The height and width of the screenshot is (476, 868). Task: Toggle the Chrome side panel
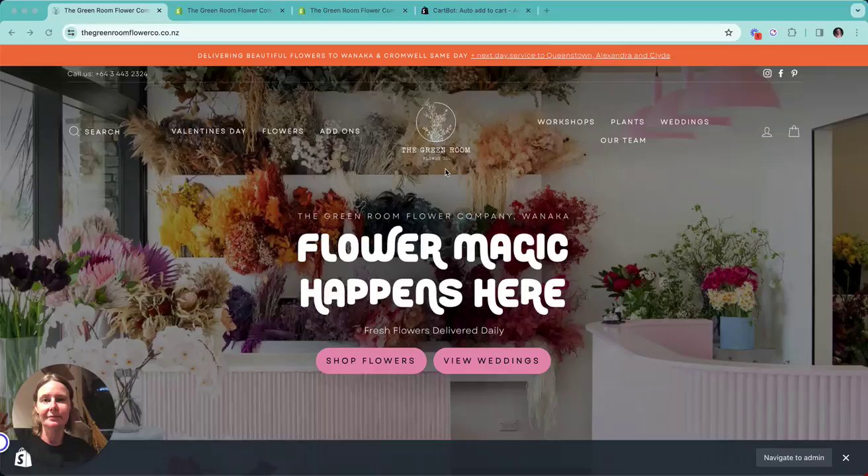click(819, 32)
